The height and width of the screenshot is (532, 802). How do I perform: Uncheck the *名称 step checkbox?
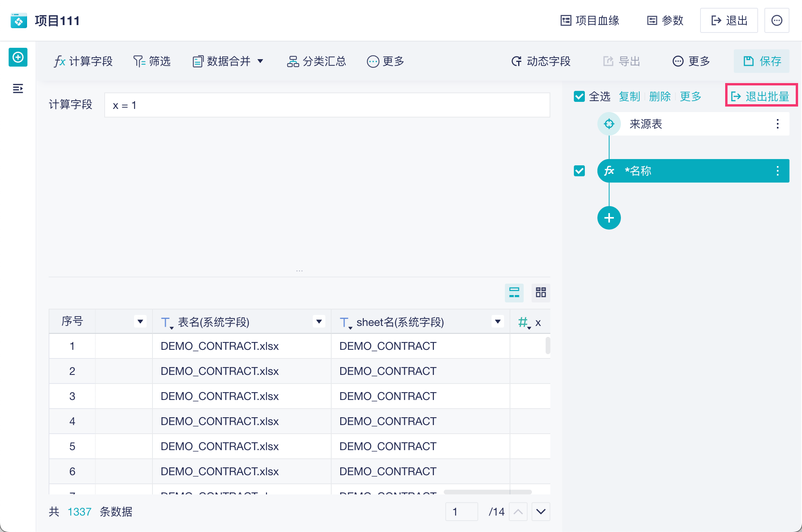tap(579, 171)
